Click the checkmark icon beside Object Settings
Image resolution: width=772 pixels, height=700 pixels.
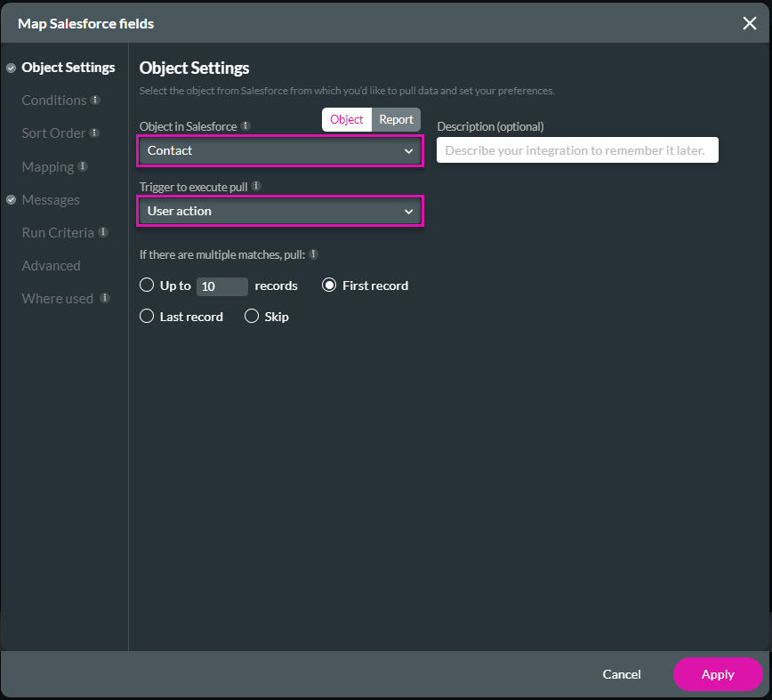11,68
